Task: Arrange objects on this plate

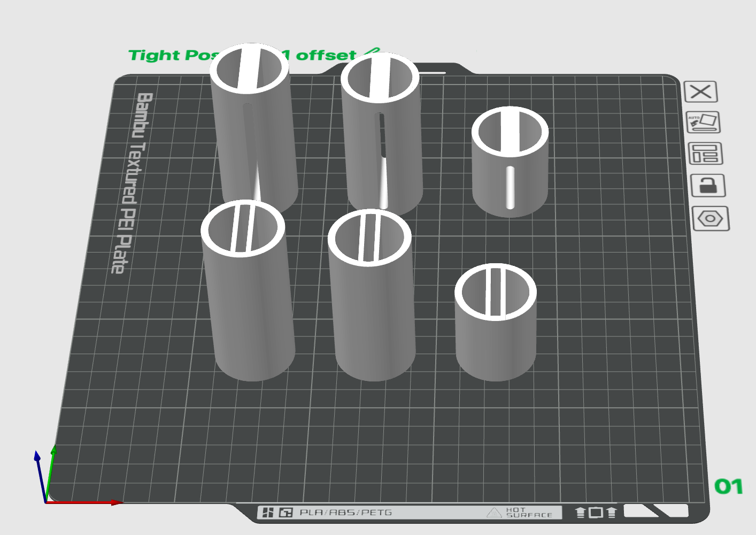Action: point(705,154)
